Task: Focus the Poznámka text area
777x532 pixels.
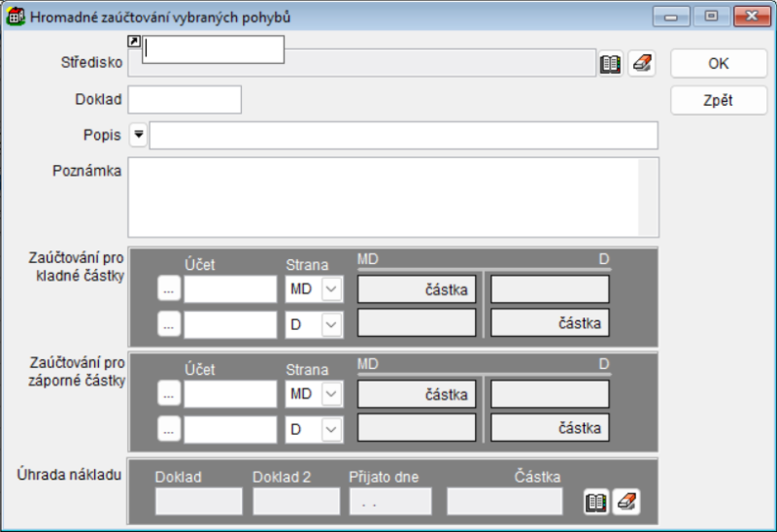Action: 384,197
